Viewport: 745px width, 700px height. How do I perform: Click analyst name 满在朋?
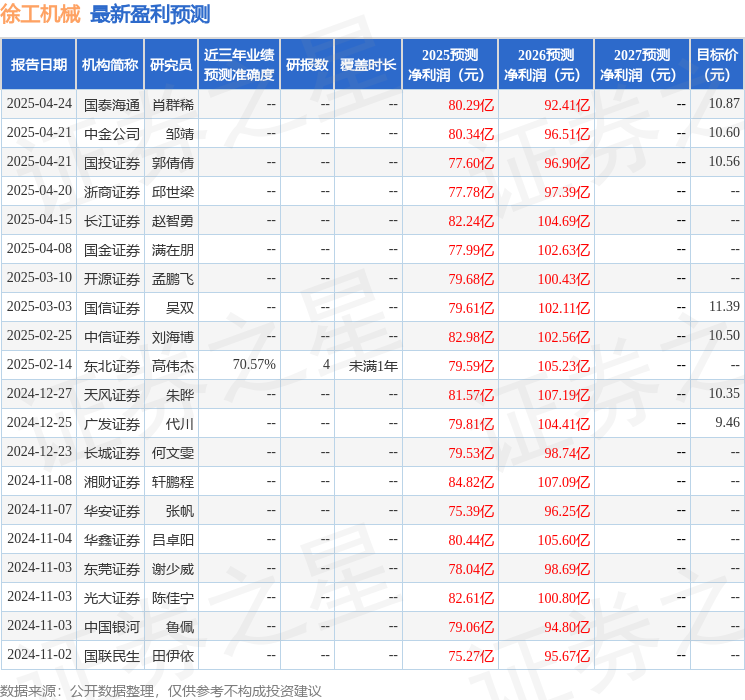coord(173,250)
